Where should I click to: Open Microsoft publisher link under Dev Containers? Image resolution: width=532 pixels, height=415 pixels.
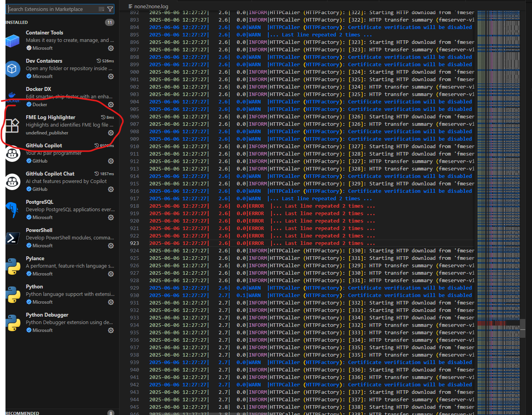click(42, 76)
